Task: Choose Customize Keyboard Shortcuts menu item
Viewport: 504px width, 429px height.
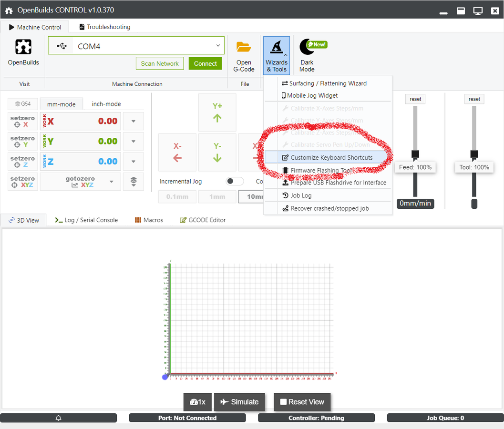Action: (331, 157)
